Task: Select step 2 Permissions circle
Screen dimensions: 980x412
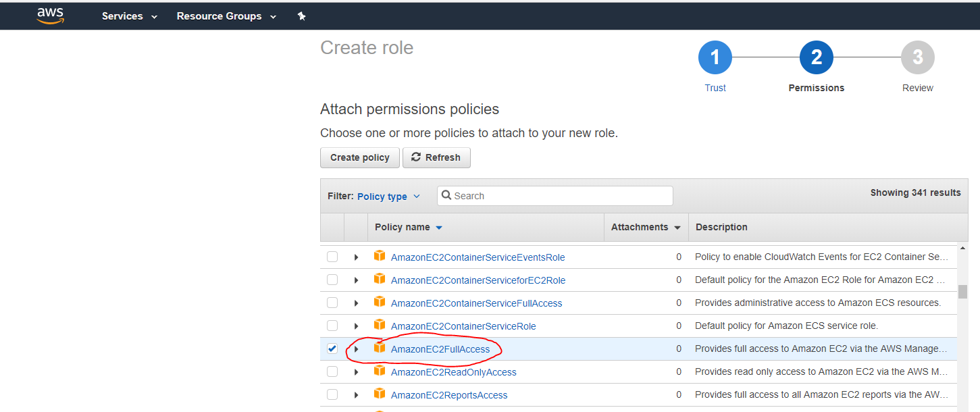Action: tap(817, 57)
